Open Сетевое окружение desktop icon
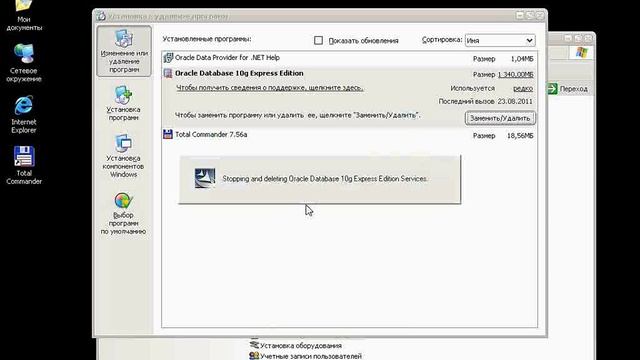Viewport: 640px width, 360px height. (24, 62)
